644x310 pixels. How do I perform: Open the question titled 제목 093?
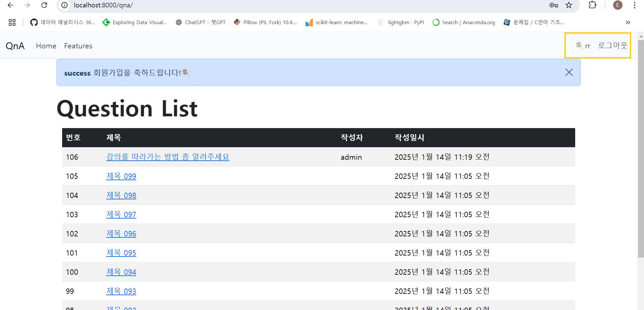[x=121, y=291]
